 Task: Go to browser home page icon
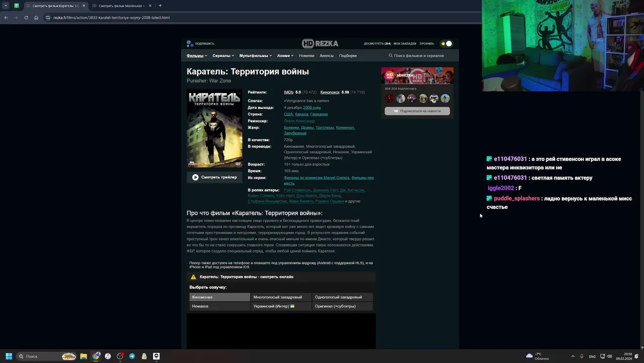pyautogui.click(x=36, y=18)
